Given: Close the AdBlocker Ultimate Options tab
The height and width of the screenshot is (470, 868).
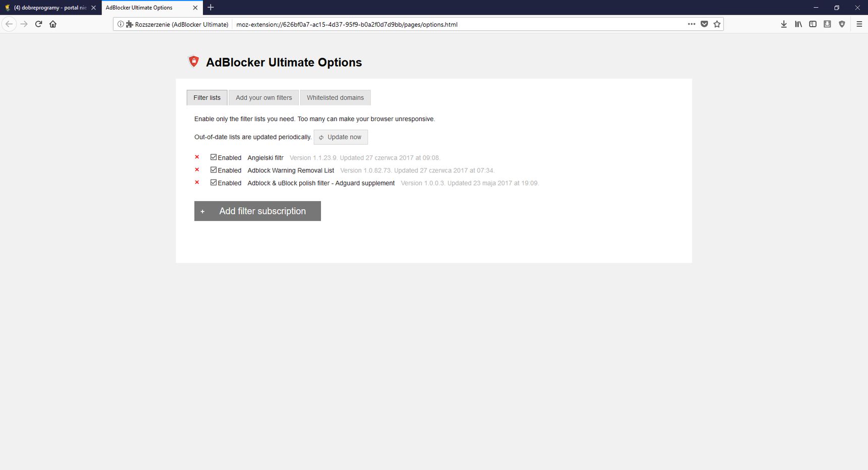Looking at the screenshot, I should (x=195, y=8).
